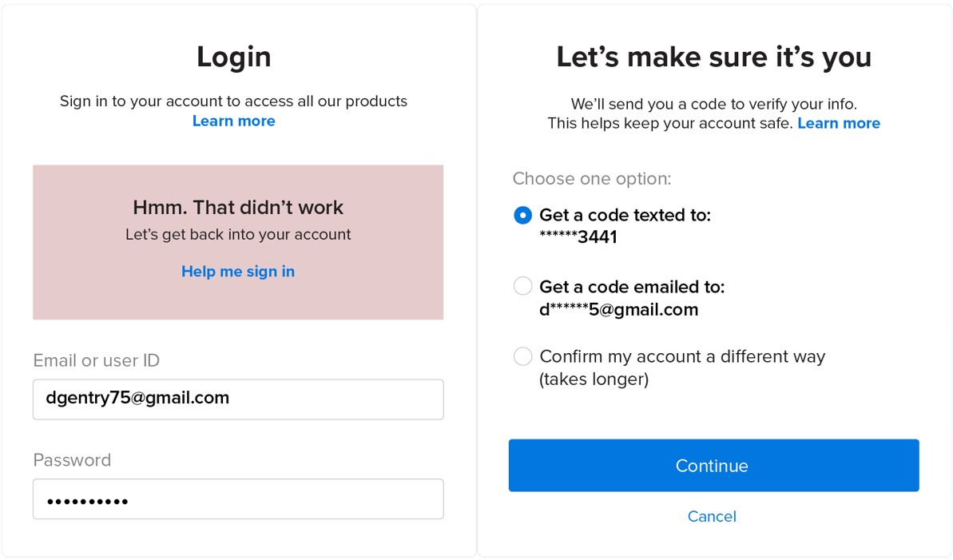Open 'Learn more' under the Login heading
The height and width of the screenshot is (560, 953).
[x=233, y=121]
